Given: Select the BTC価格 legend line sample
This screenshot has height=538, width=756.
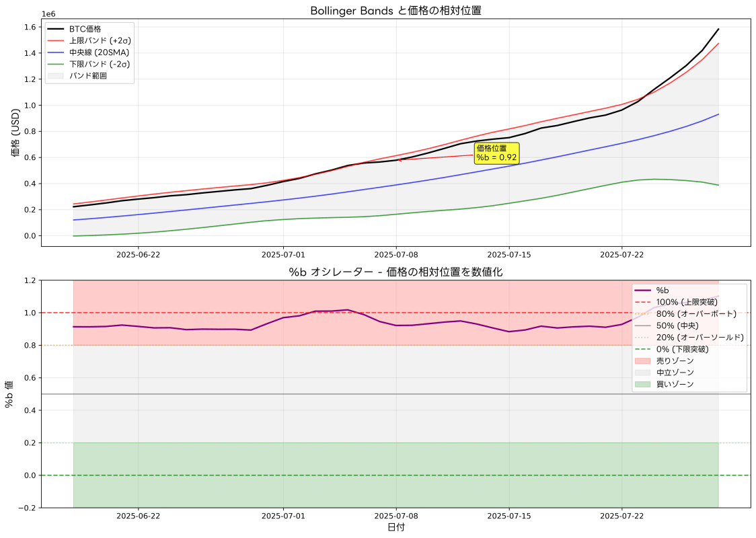Looking at the screenshot, I should click(55, 28).
